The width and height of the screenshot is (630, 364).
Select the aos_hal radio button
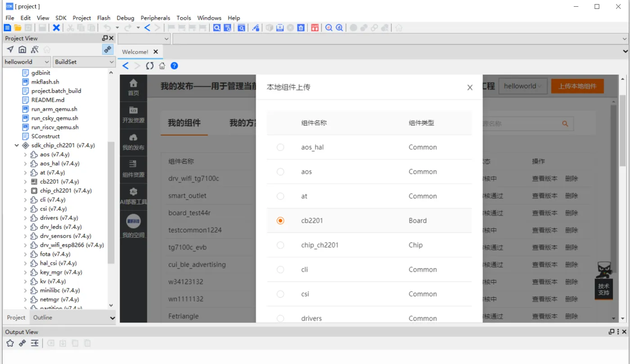(280, 147)
